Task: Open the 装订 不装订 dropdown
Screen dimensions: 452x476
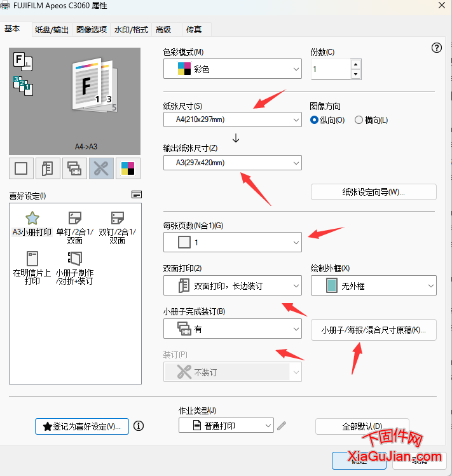Action: (x=233, y=372)
